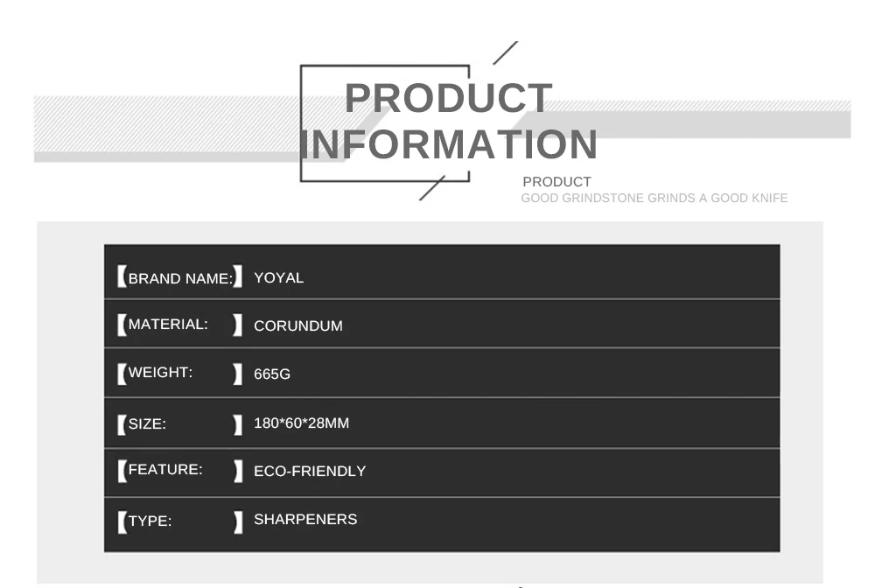Click the PRODUCT INFORMATION heading
875x588 pixels.
pyautogui.click(x=449, y=121)
